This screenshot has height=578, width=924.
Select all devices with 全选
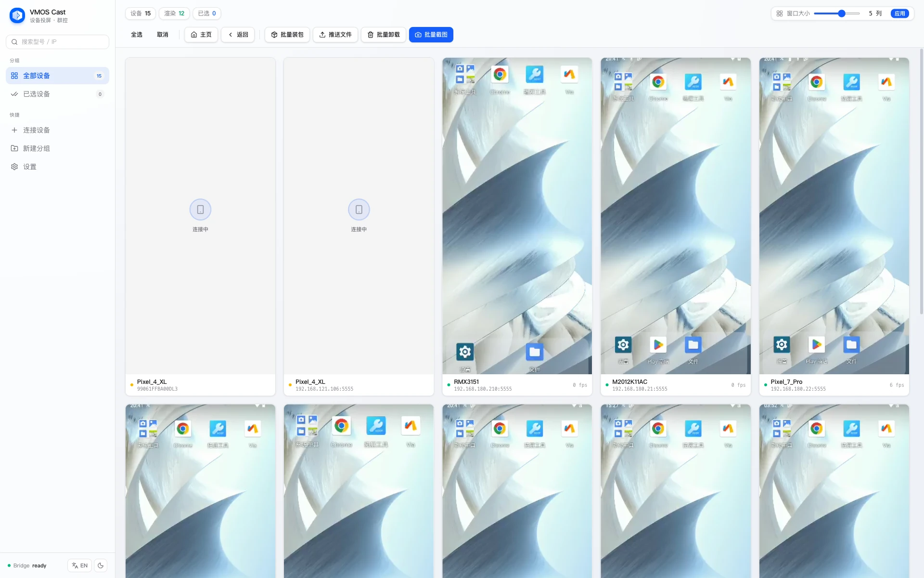click(137, 35)
